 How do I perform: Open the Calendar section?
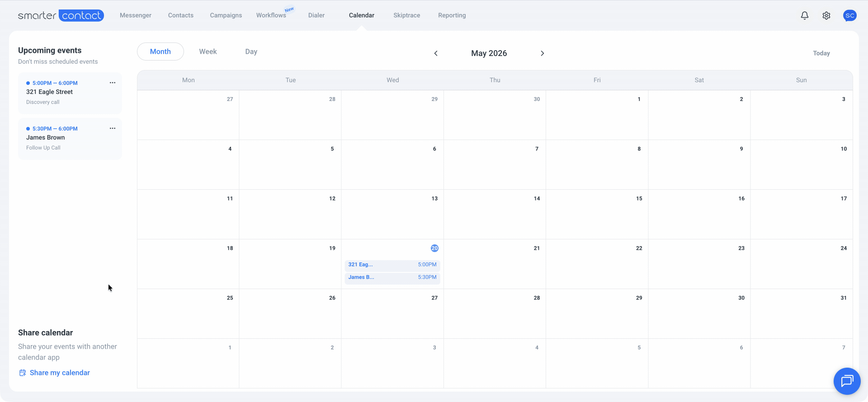[x=362, y=15]
